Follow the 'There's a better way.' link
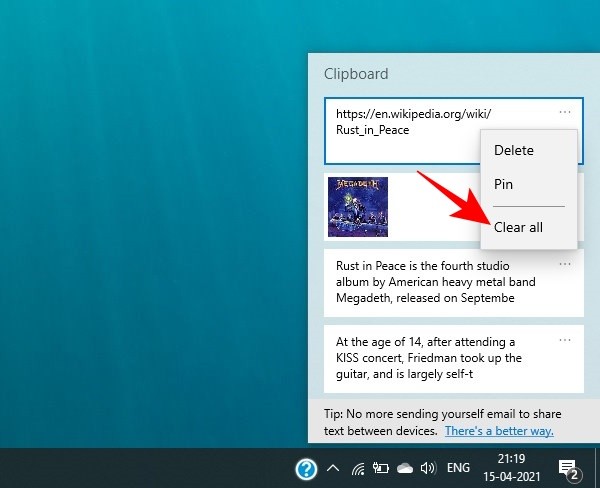Viewport: 600px width, 488px height. coord(499,431)
